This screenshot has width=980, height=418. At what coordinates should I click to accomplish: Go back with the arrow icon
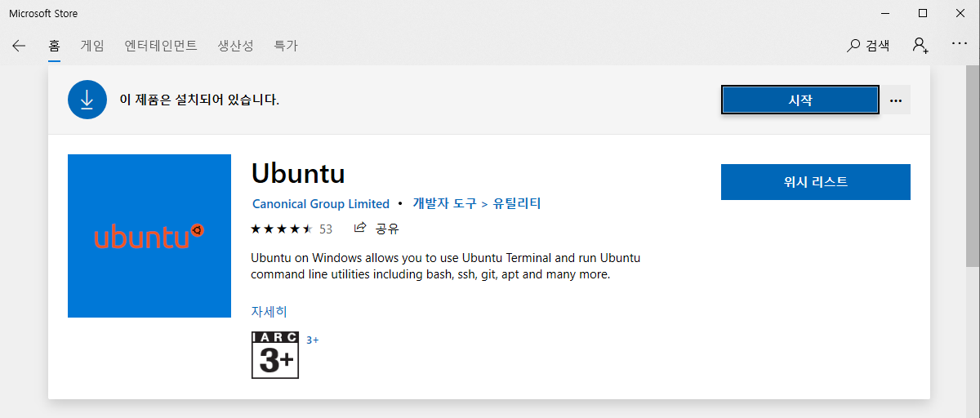19,46
